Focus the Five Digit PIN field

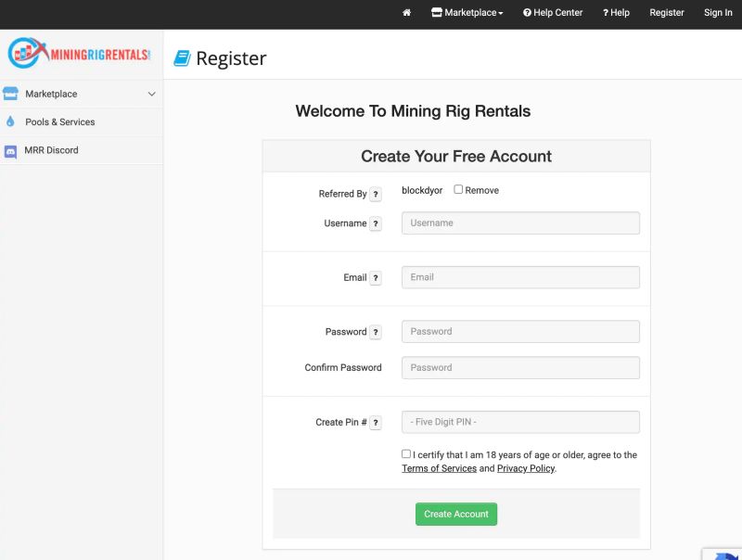520,422
